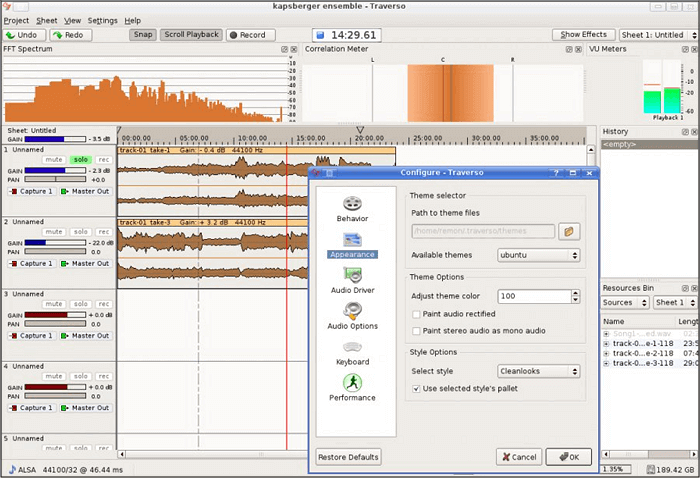Screen dimensions: 700x478
Task: Open the Available themes dropdown
Action: (539, 255)
